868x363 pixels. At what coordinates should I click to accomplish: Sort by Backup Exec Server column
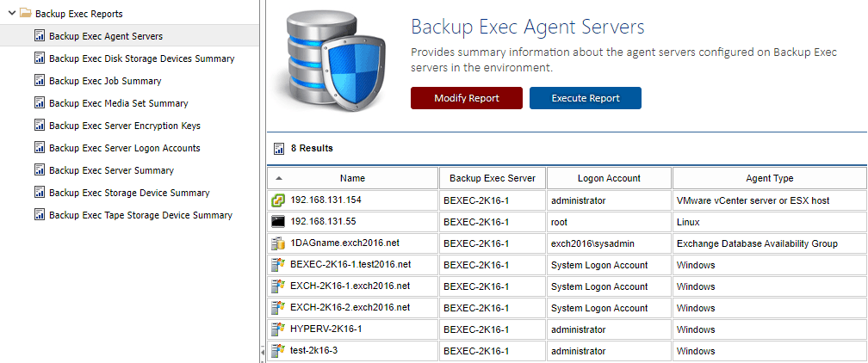point(493,178)
